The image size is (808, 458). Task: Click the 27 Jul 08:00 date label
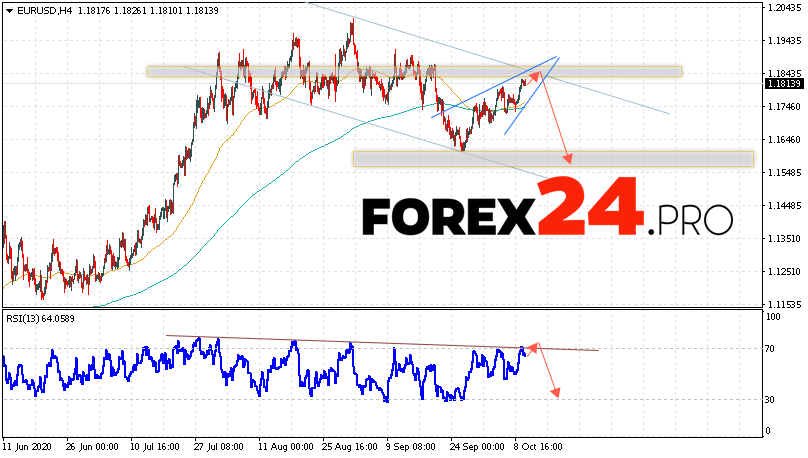click(218, 447)
